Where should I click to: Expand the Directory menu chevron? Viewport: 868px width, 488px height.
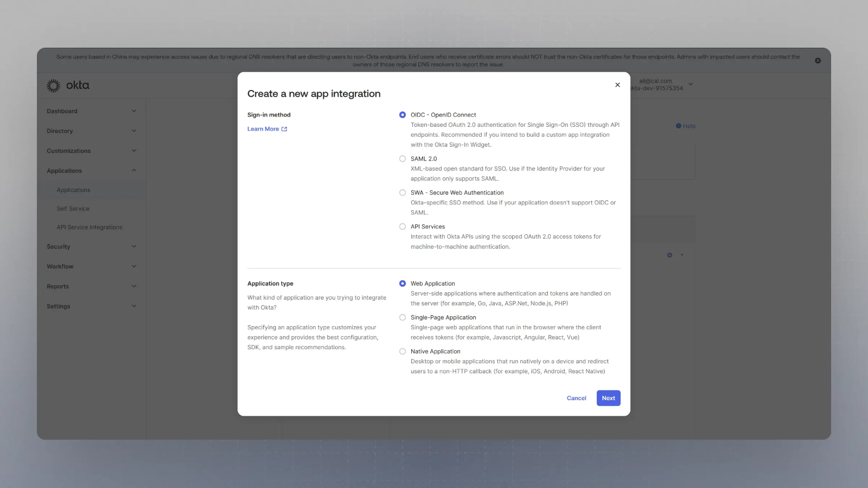pos(134,131)
